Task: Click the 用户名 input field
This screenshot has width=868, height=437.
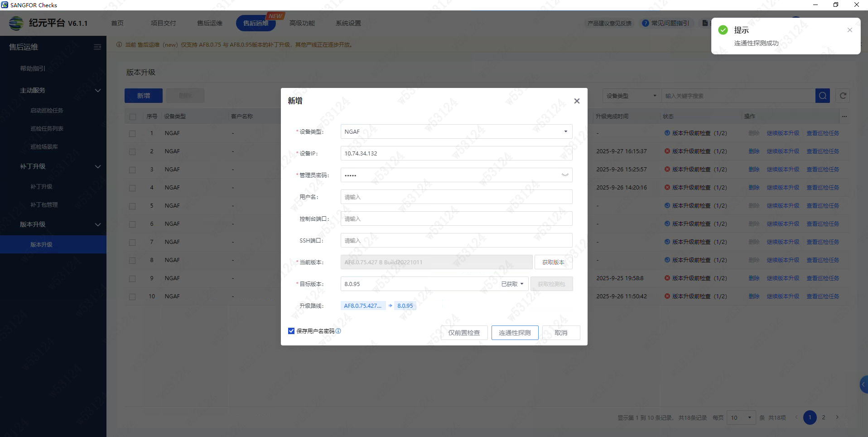Action: 456,197
